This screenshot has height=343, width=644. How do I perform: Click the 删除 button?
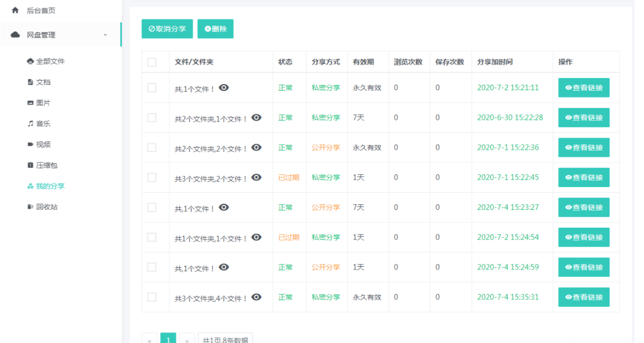point(215,29)
